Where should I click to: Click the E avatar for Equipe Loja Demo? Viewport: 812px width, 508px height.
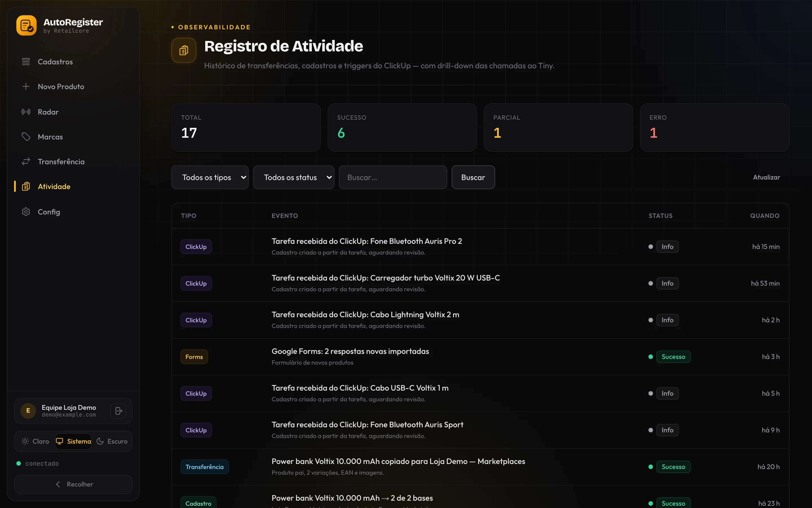pos(28,411)
